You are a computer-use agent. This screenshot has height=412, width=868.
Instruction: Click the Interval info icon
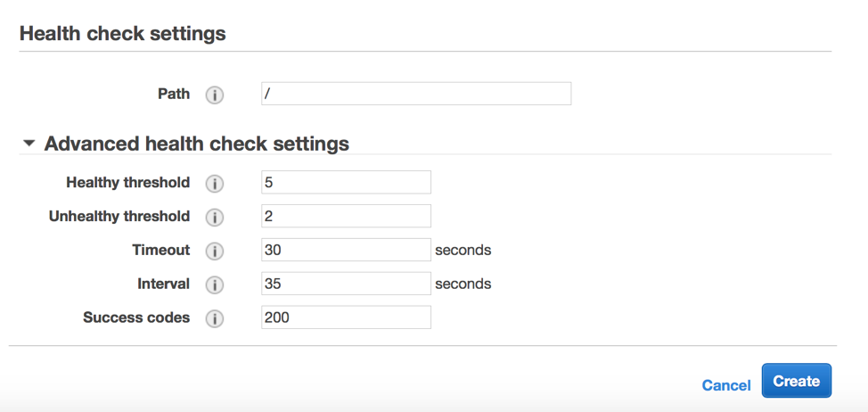coord(215,285)
